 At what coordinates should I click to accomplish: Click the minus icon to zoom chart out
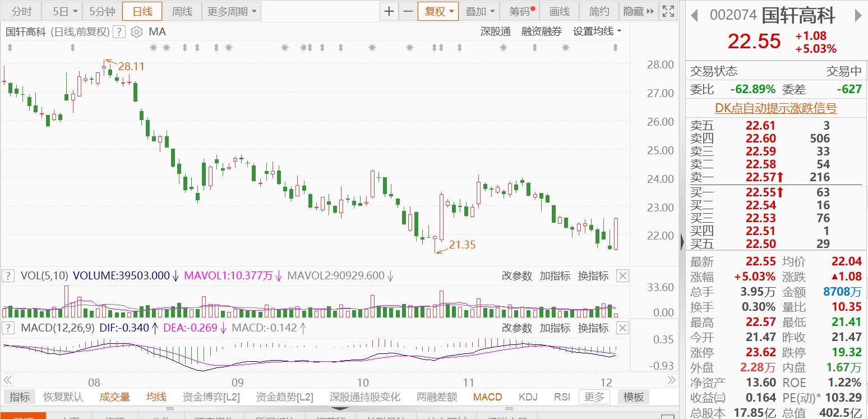point(408,11)
